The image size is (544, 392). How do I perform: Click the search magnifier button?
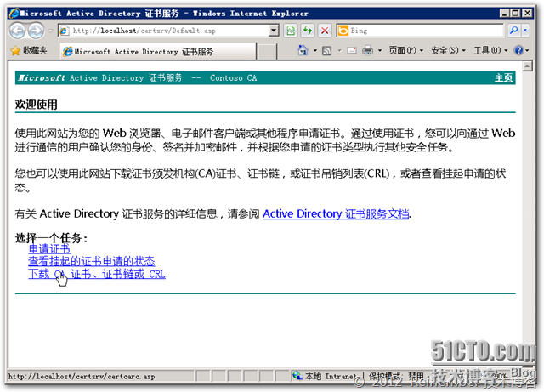click(513, 31)
